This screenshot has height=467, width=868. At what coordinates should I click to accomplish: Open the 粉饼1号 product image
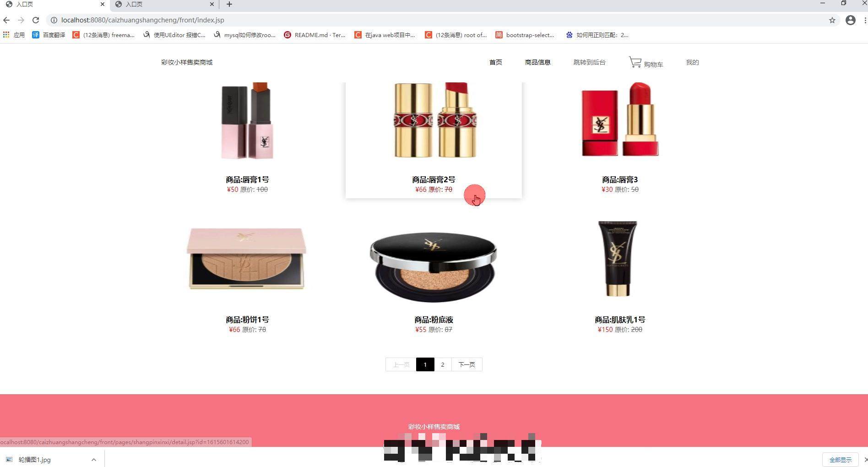[x=247, y=259]
